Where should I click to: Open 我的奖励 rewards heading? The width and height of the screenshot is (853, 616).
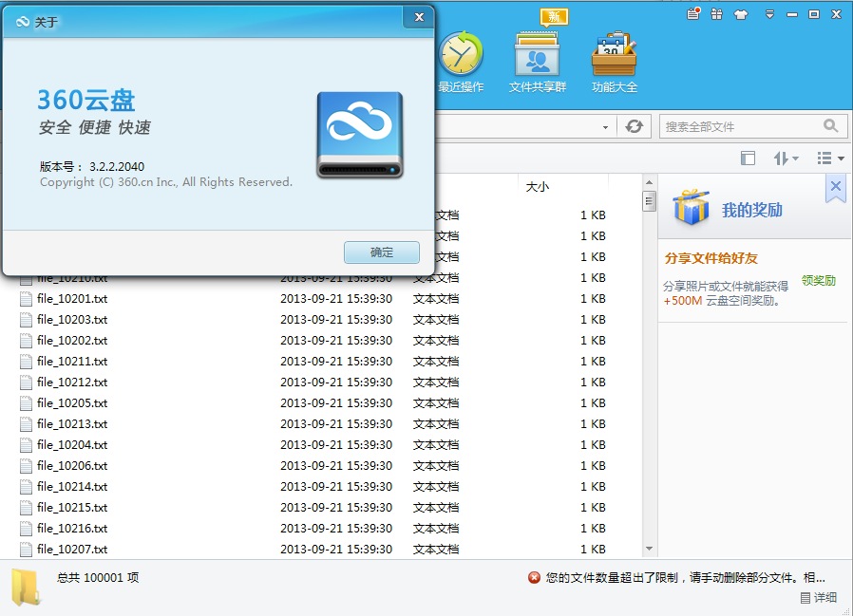(751, 210)
